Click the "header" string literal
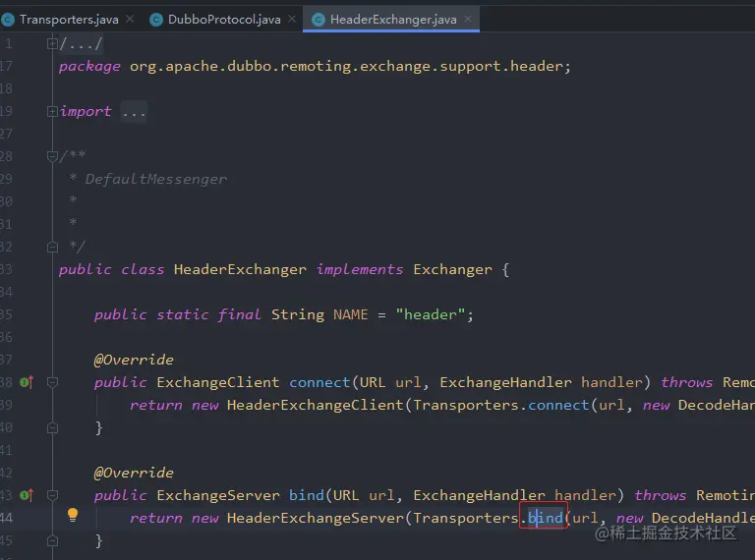755x560 pixels. coord(431,314)
